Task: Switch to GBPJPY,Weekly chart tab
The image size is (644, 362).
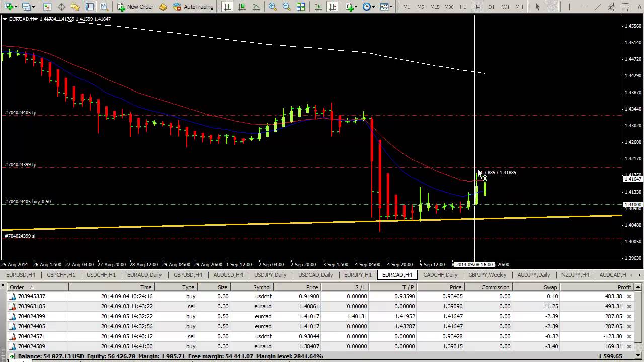Action: (488, 275)
